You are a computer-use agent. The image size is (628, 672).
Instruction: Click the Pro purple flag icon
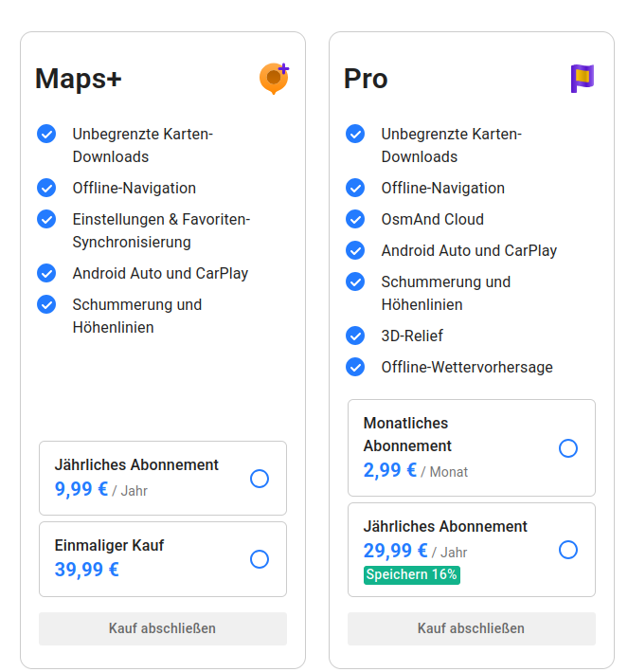pyautogui.click(x=582, y=79)
